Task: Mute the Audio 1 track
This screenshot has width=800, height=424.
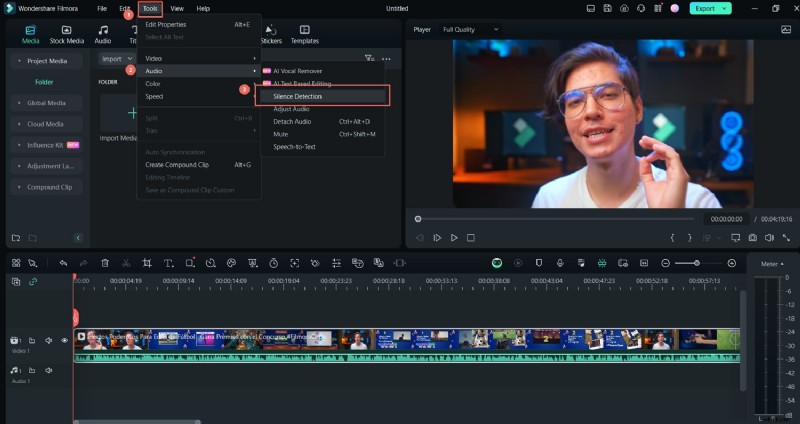Action: [48, 370]
